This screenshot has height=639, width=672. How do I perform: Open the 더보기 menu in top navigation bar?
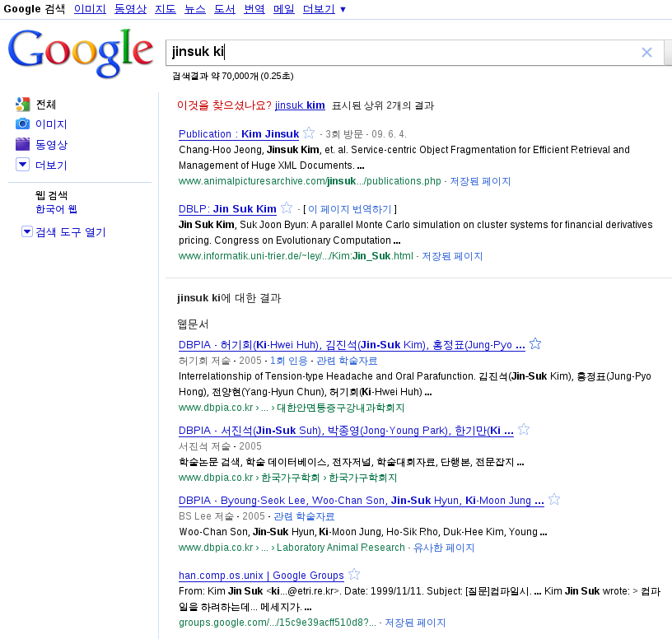point(324,9)
